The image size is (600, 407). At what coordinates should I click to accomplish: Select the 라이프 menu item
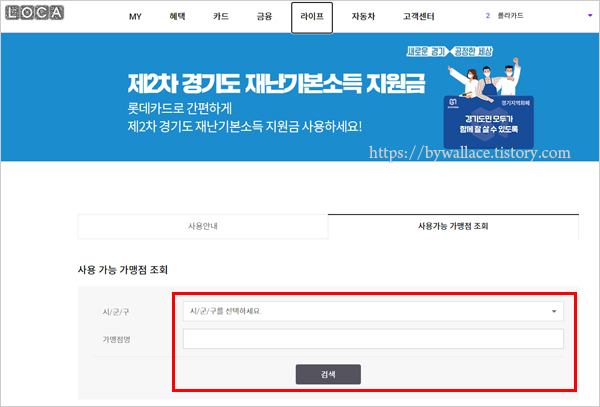pos(312,18)
